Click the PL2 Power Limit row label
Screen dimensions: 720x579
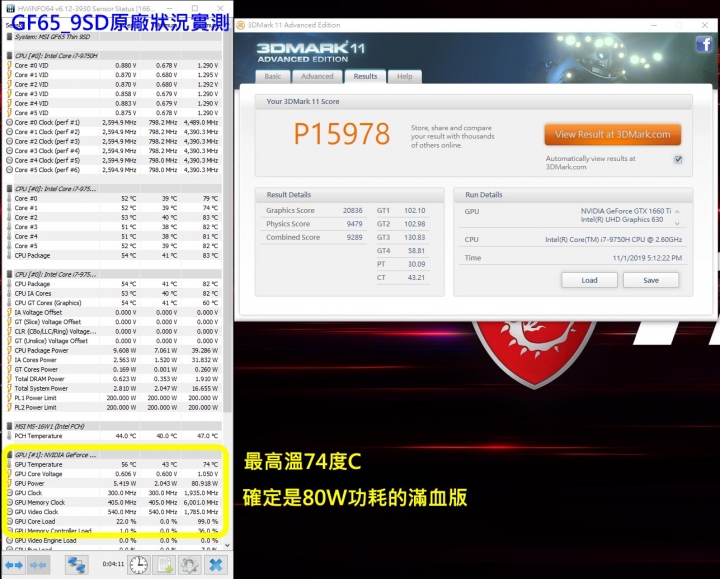[x=35, y=407]
